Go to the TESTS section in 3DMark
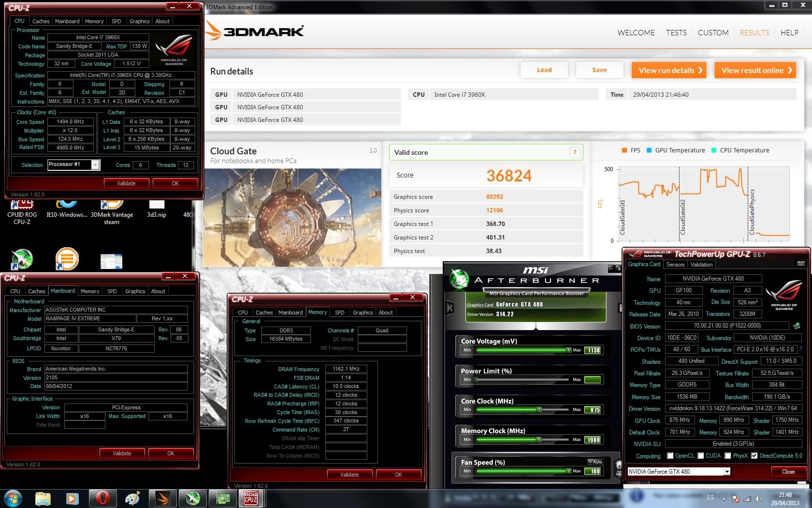The width and height of the screenshot is (812, 508). [676, 32]
